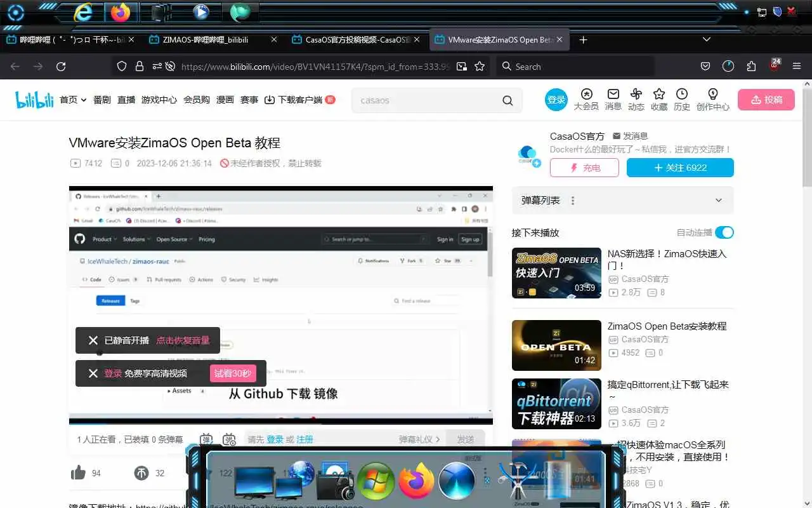Follow the uploader with 关注 6922 button
The height and width of the screenshot is (508, 812).
680,168
